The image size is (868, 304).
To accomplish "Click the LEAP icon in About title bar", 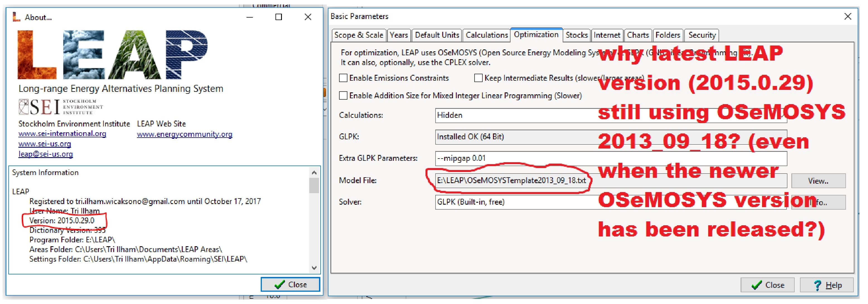I will coord(16,16).
